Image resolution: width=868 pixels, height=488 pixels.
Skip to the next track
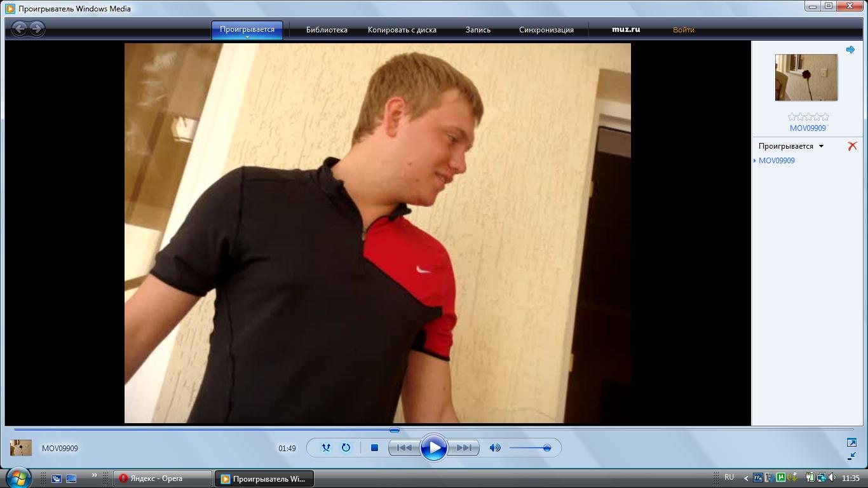coord(464,448)
